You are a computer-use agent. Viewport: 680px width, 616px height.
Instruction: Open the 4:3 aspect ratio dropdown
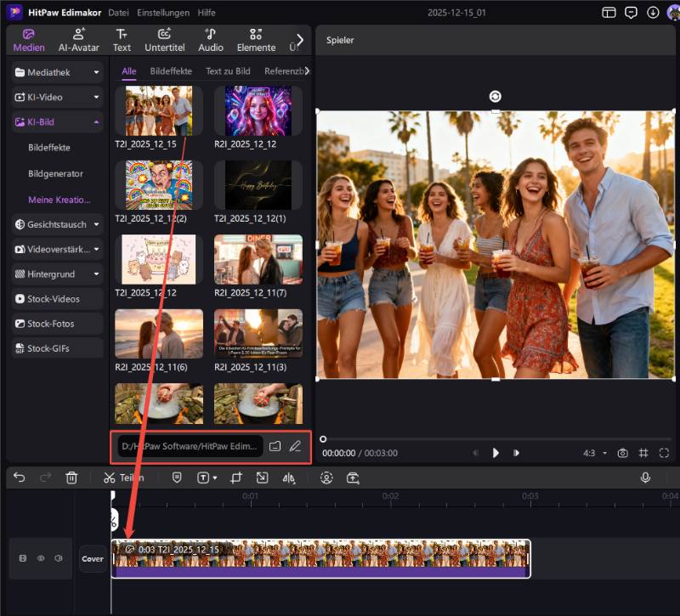pos(595,453)
